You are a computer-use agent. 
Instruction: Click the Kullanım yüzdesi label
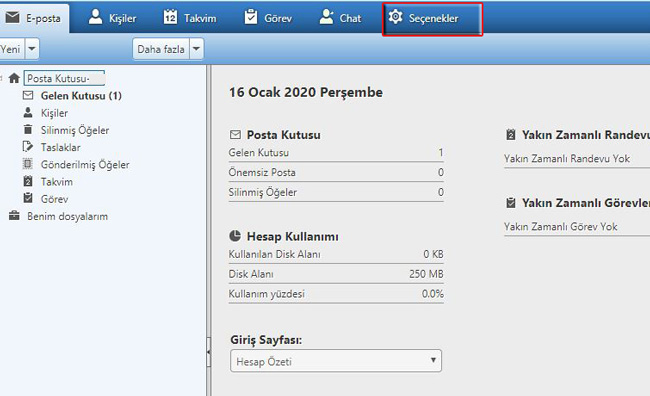click(x=267, y=294)
